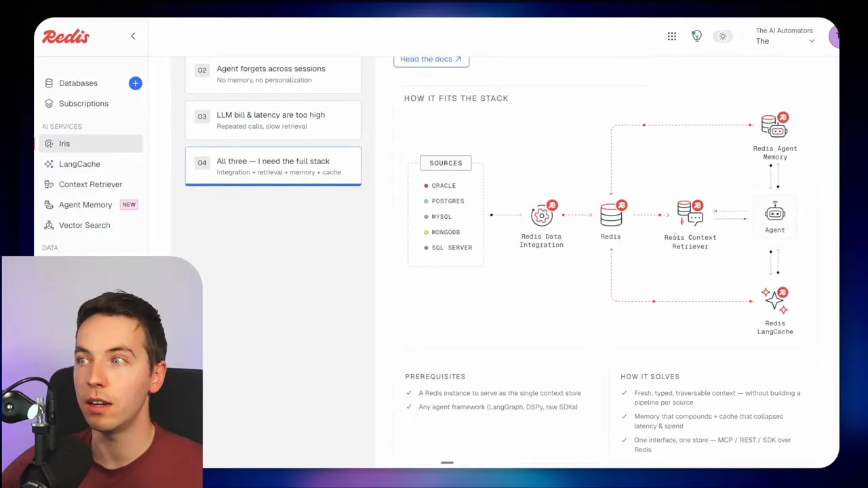Click the Redis Agent Memory diagram icon

pyautogui.click(x=774, y=126)
